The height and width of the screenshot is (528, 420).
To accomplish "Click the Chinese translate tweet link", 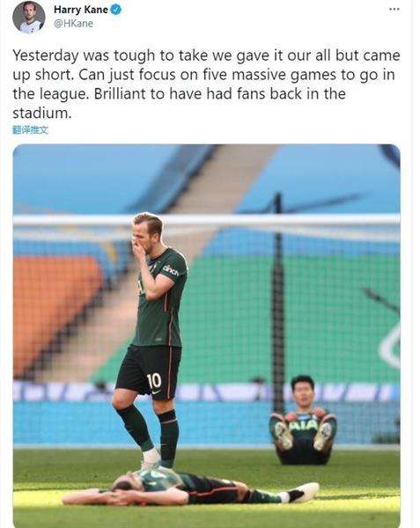I will [30, 129].
